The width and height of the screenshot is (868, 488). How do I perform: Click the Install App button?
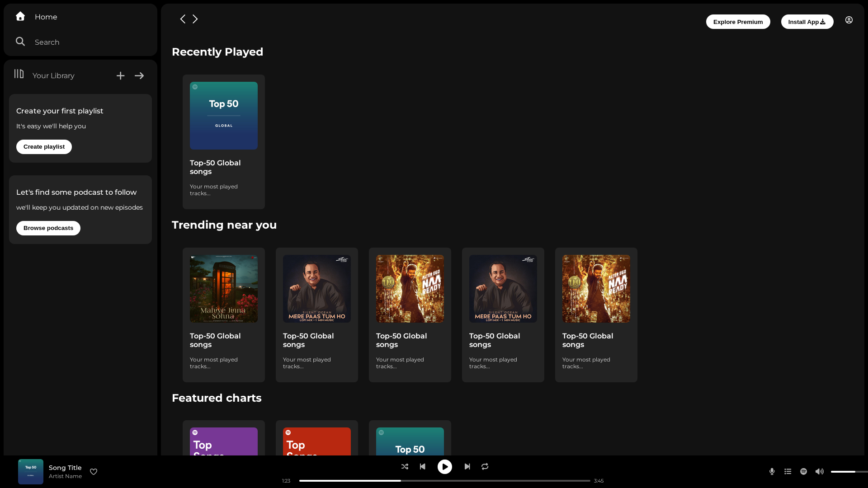point(807,22)
